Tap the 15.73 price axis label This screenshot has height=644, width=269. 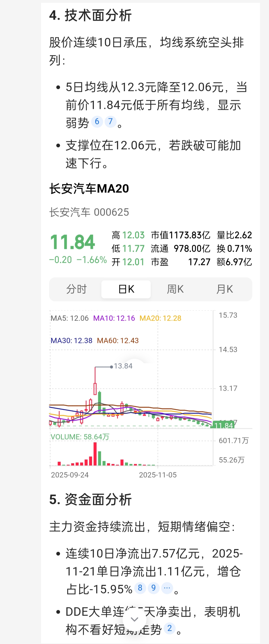pyautogui.click(x=228, y=315)
